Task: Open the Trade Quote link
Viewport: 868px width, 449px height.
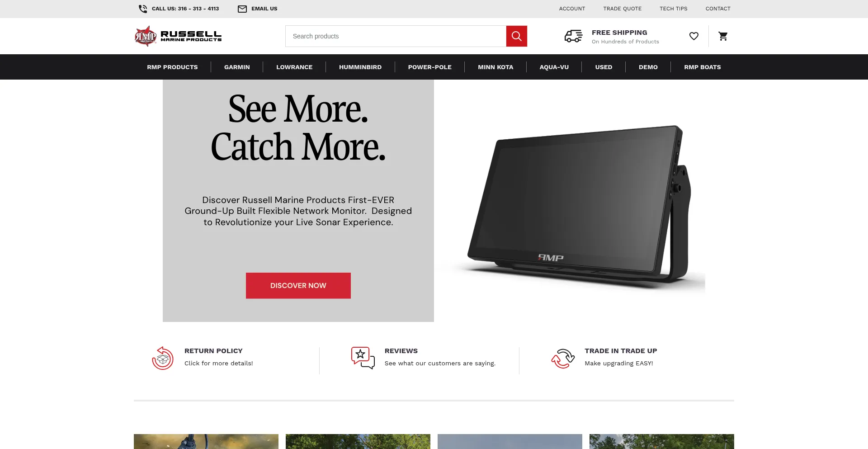Action: pyautogui.click(x=622, y=9)
